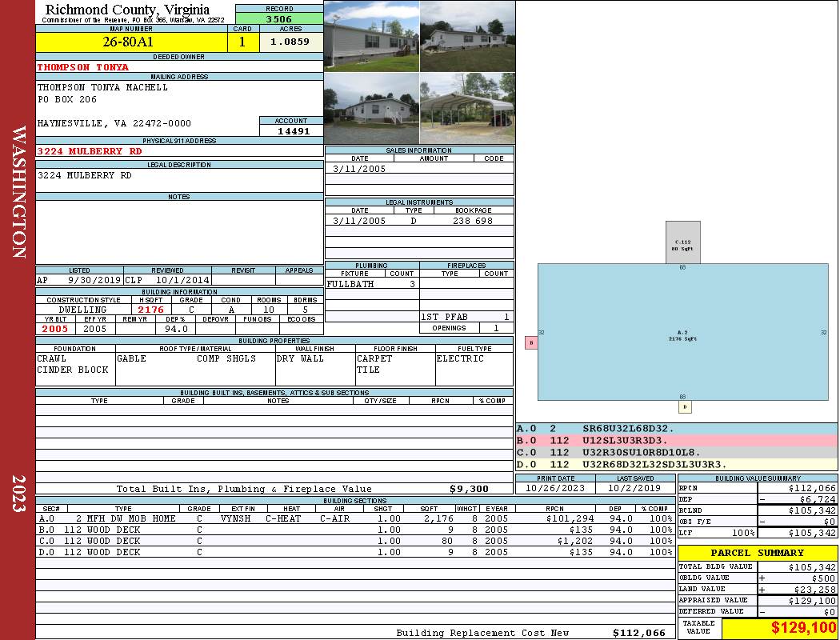
Task: Click the physical address 3224 MULBERRY RD in red
Action: point(90,151)
